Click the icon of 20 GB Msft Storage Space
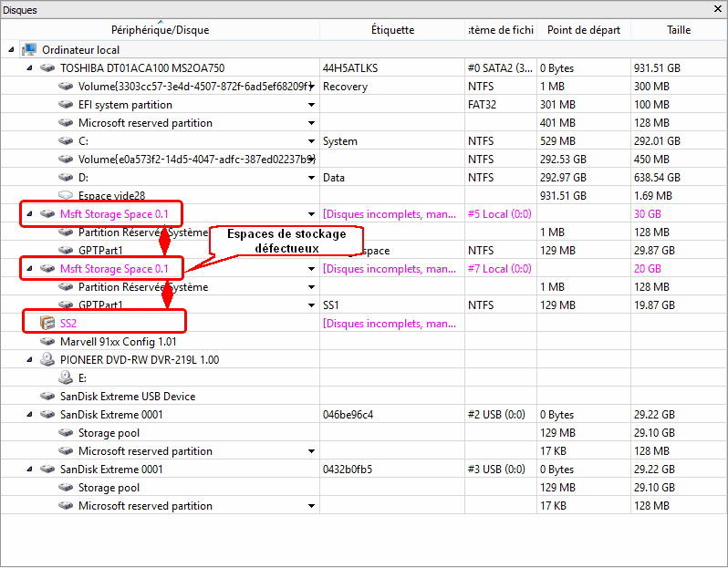The width and height of the screenshot is (728, 568). 47,269
